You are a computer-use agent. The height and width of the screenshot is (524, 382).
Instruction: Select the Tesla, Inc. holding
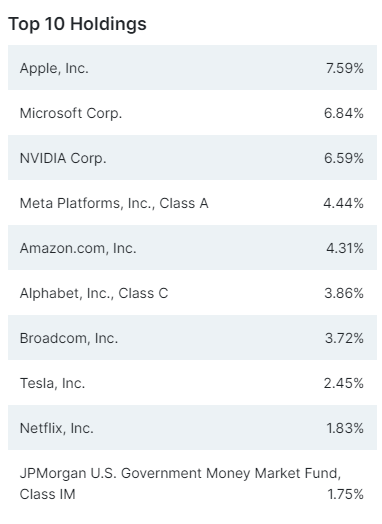coord(52,383)
